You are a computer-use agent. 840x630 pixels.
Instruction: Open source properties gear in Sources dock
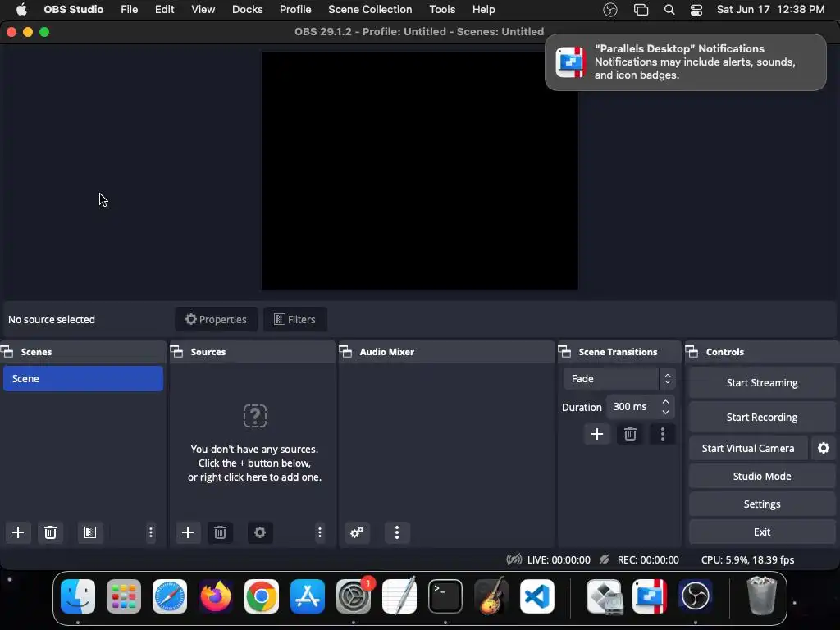(260, 532)
